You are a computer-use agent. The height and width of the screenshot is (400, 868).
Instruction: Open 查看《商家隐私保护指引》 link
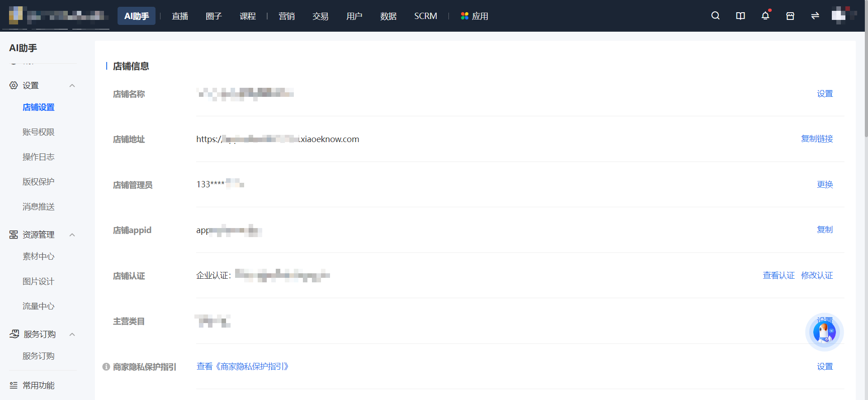243,367
